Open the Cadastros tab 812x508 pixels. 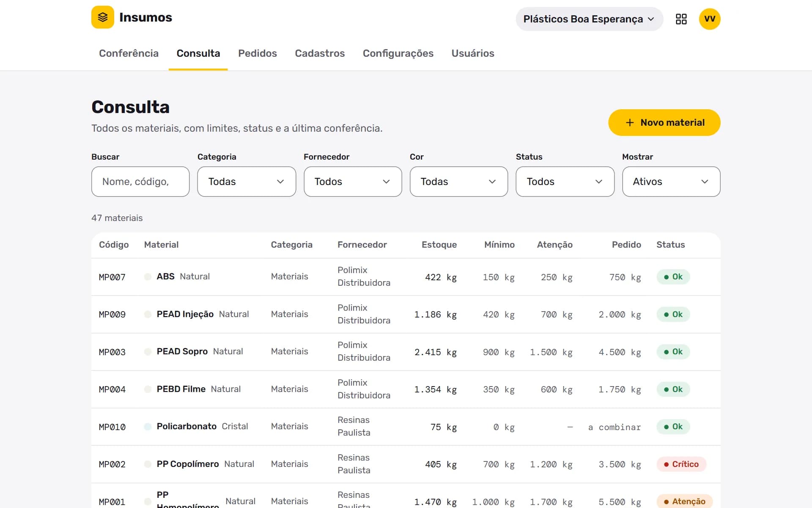point(320,53)
